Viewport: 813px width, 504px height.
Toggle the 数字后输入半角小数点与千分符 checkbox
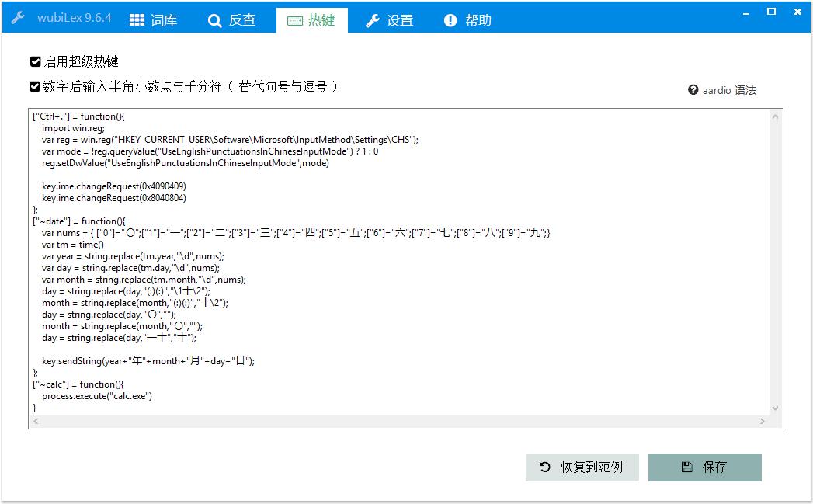pos(34,86)
